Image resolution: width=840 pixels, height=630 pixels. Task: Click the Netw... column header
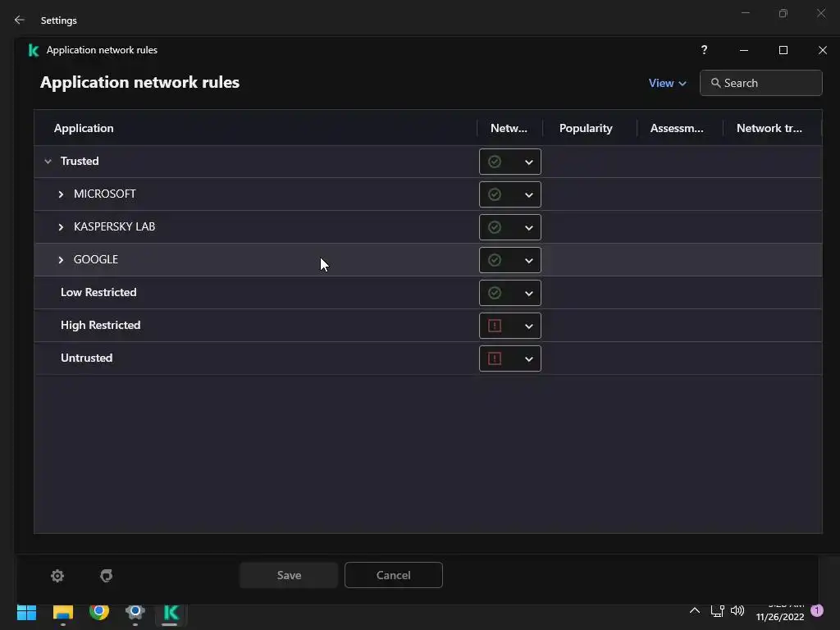pos(509,128)
